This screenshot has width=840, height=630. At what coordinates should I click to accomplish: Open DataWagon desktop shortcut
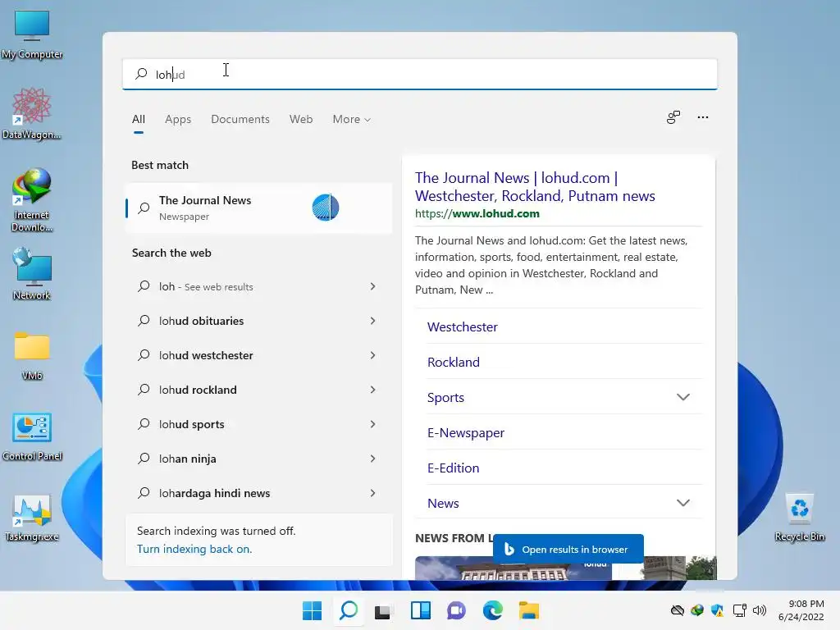point(32,114)
